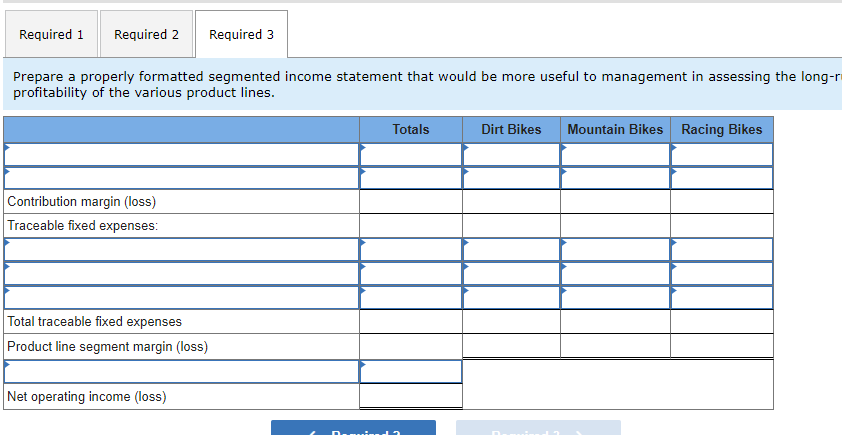Click the Racing Bikes column header

pos(722,129)
